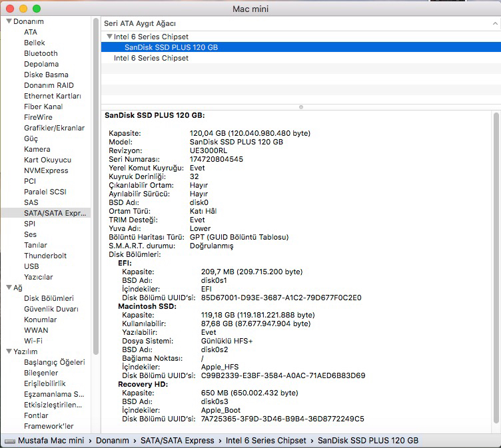Viewport: 501px width, 448px height.
Task: Open the Bluetooth hardware entry
Action: [41, 53]
